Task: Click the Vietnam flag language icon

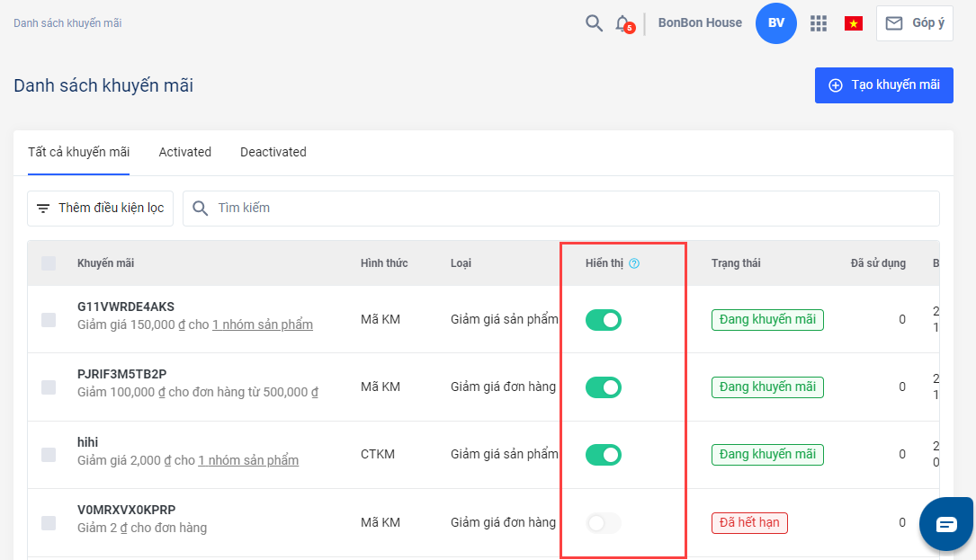Action: click(853, 23)
